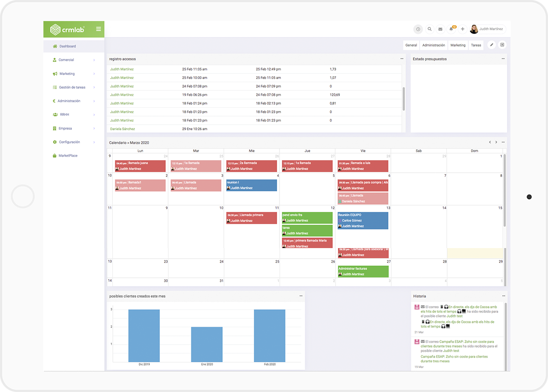Image resolution: width=548 pixels, height=392 pixels.
Task: Click the plus quick-create icon
Action: click(463, 29)
